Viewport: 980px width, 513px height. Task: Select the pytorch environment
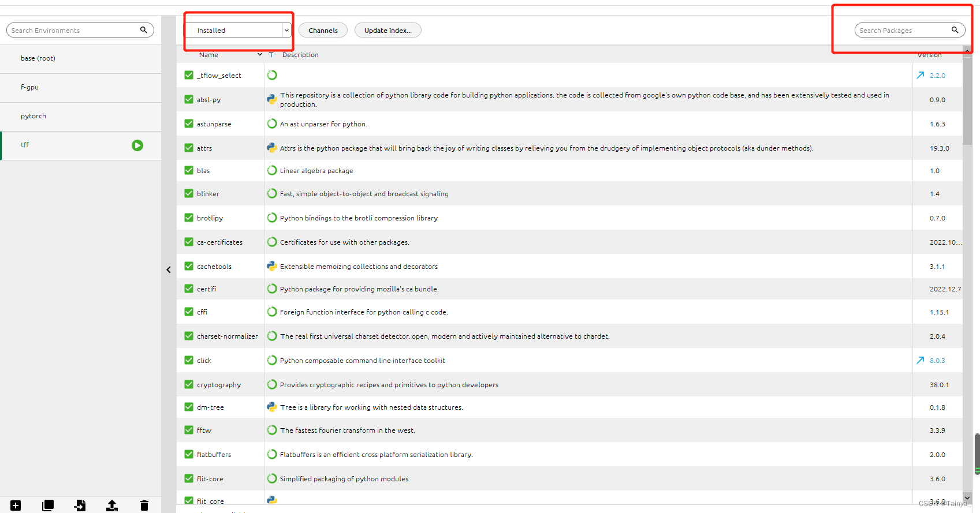tap(81, 117)
